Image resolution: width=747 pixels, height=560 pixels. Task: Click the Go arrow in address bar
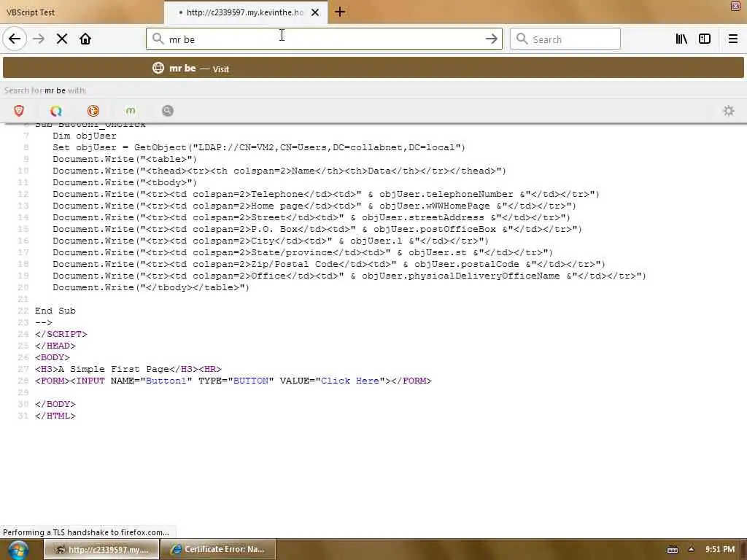[x=492, y=39]
